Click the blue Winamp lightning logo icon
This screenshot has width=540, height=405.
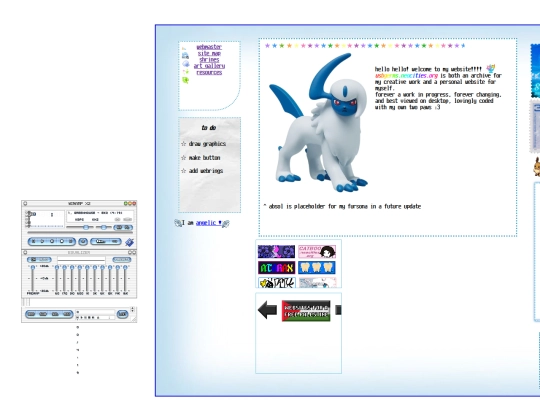[129, 242]
